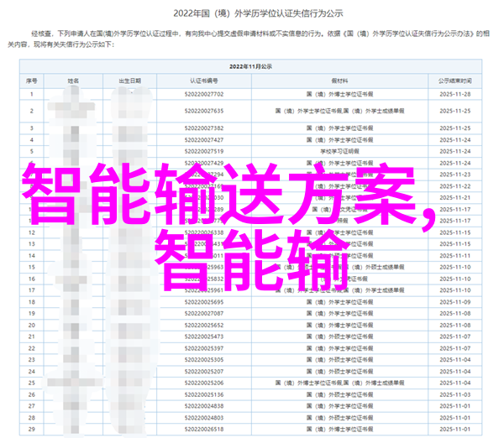Click sequence number 18 in the first column

[x=32, y=302]
